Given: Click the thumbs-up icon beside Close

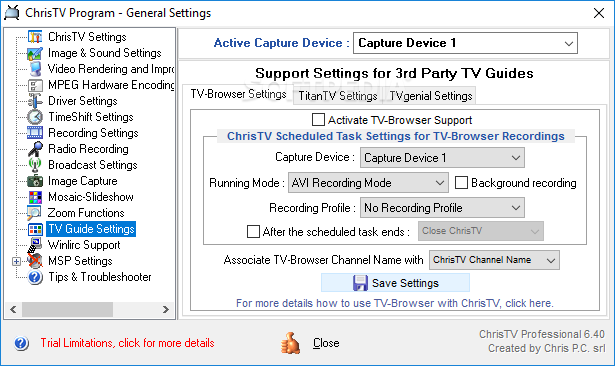Looking at the screenshot, I should tap(290, 343).
